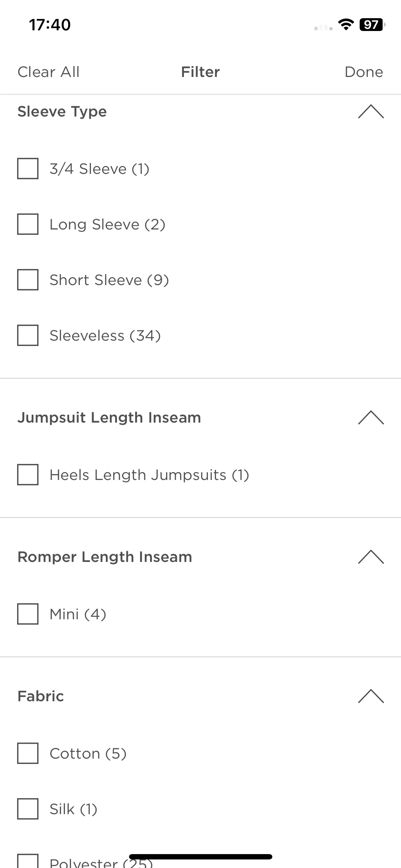
Task: Collapse the Jumpsuit Length Inseam chevron
Action: pyautogui.click(x=371, y=418)
